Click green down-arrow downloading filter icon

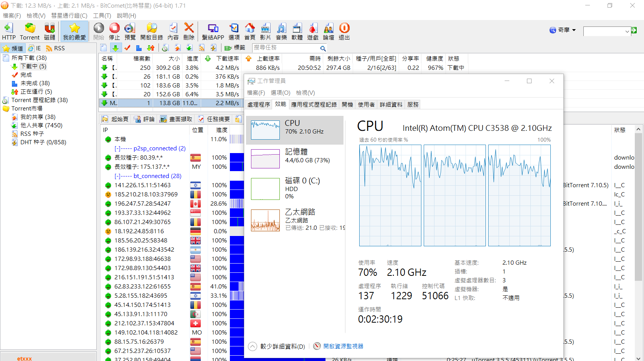coord(115,48)
